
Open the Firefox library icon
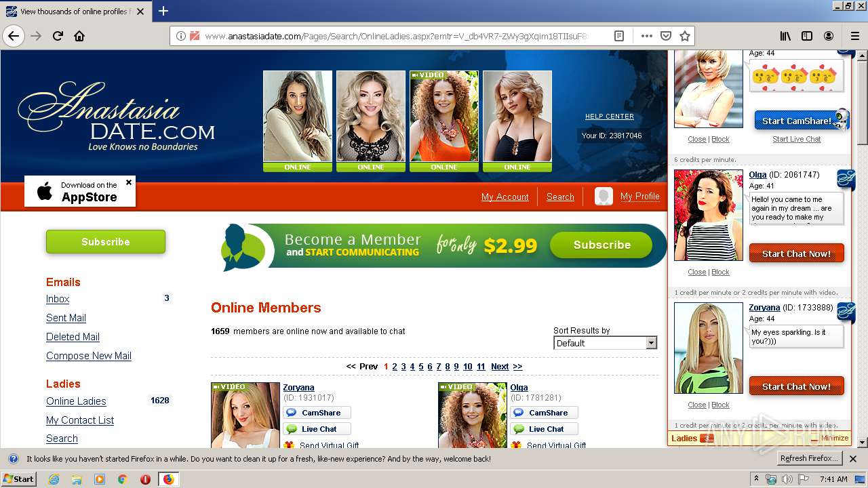pyautogui.click(x=785, y=36)
